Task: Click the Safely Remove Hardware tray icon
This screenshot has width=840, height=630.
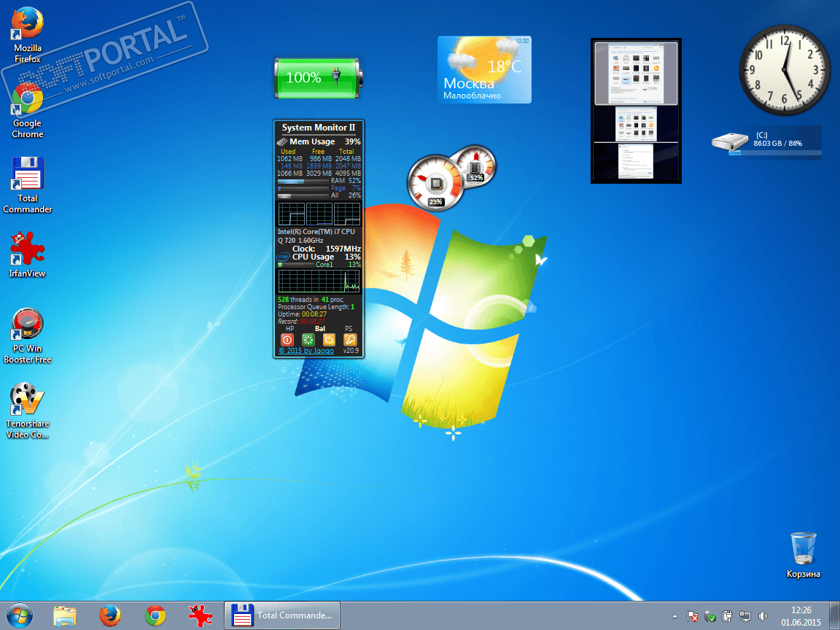Action: tap(709, 617)
